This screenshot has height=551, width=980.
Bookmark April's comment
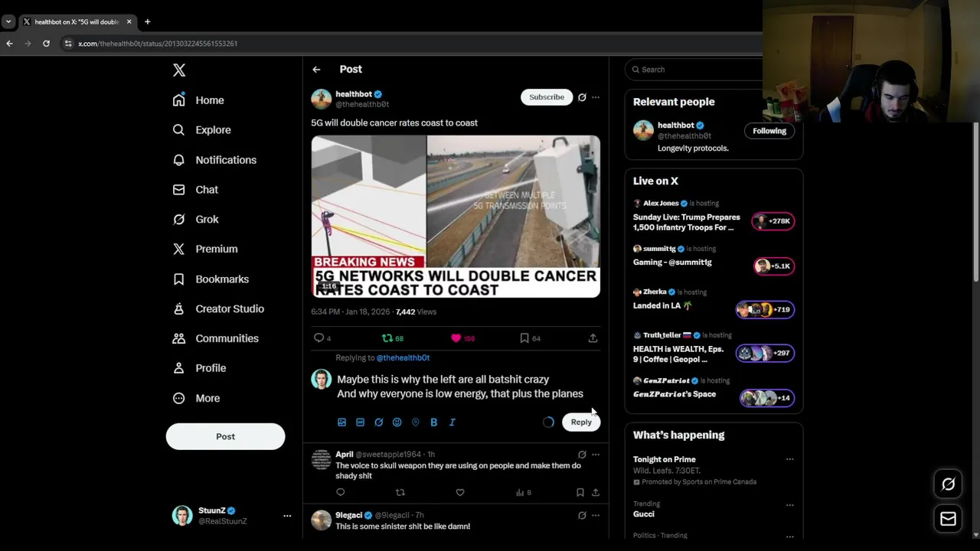tap(580, 493)
